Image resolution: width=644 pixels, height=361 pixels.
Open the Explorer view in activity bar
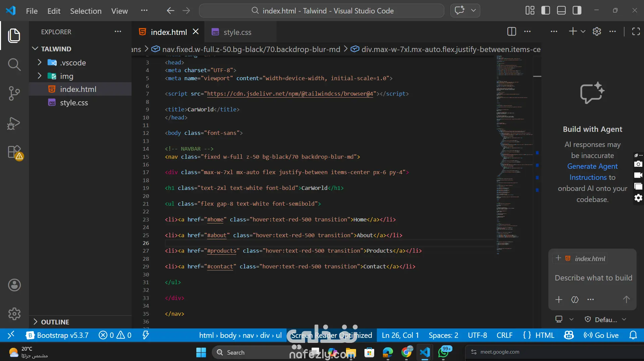(x=14, y=36)
